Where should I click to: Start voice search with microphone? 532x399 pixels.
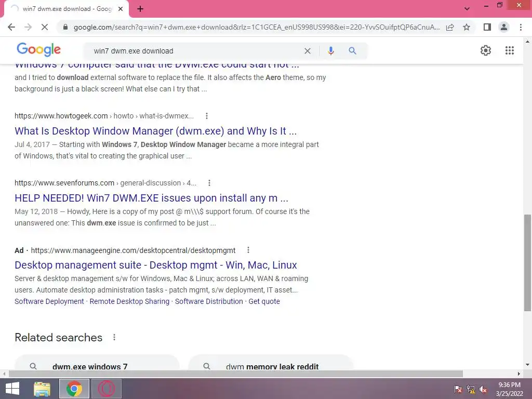[x=331, y=51]
